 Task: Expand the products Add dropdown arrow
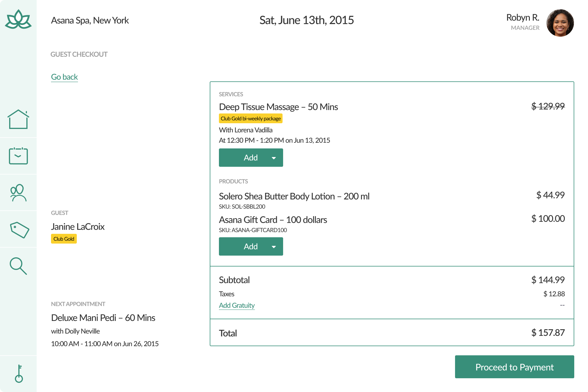tap(274, 247)
